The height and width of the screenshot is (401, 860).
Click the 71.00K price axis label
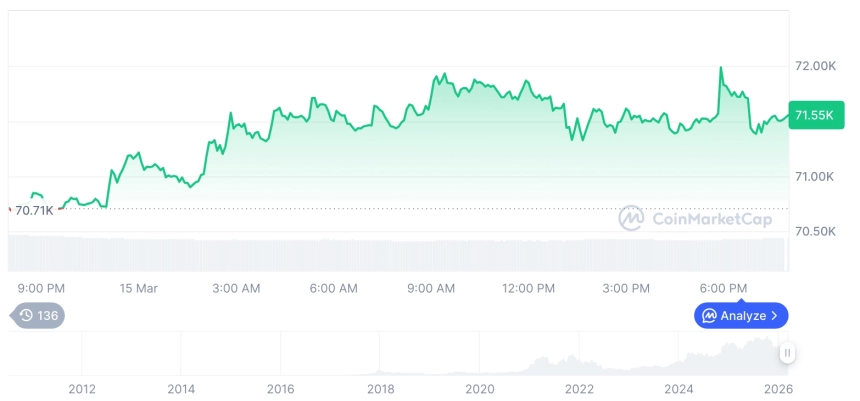coord(814,177)
